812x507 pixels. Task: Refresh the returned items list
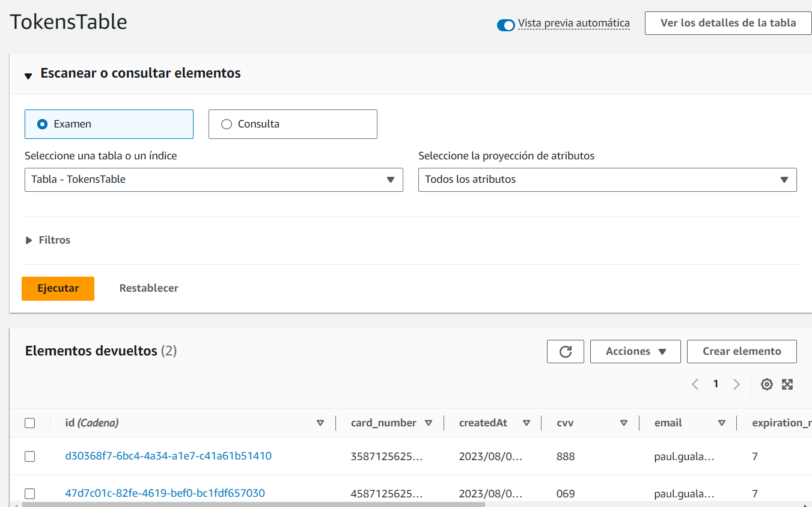tap(565, 351)
